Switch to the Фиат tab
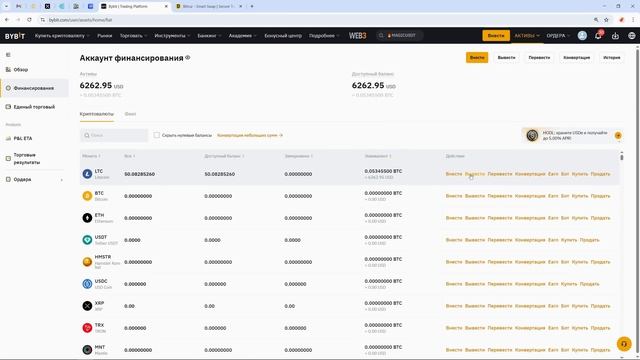Screen dimensions: 640x360 [x=130, y=114]
